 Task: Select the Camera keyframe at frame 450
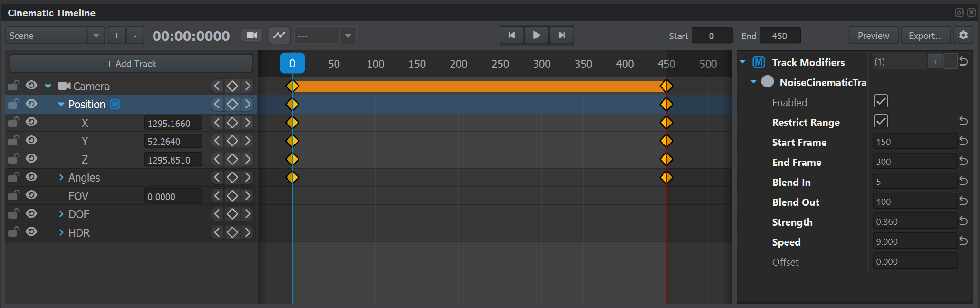(x=666, y=86)
